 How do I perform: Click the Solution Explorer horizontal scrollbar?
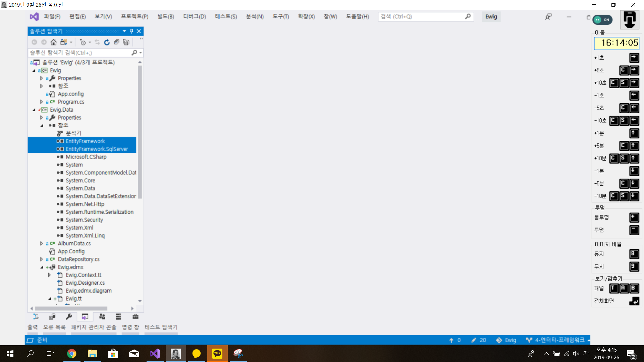click(x=71, y=308)
